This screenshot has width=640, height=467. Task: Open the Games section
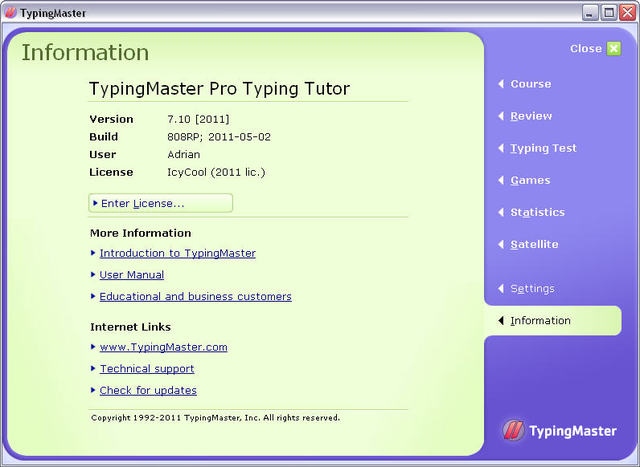tap(530, 180)
